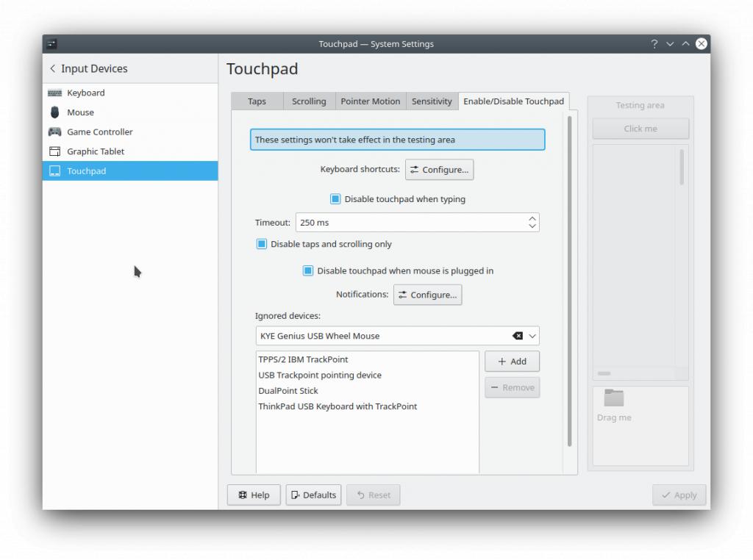Toggle Disable touchpad when mouse is plugged in
This screenshot has height=560, width=753.
308,270
